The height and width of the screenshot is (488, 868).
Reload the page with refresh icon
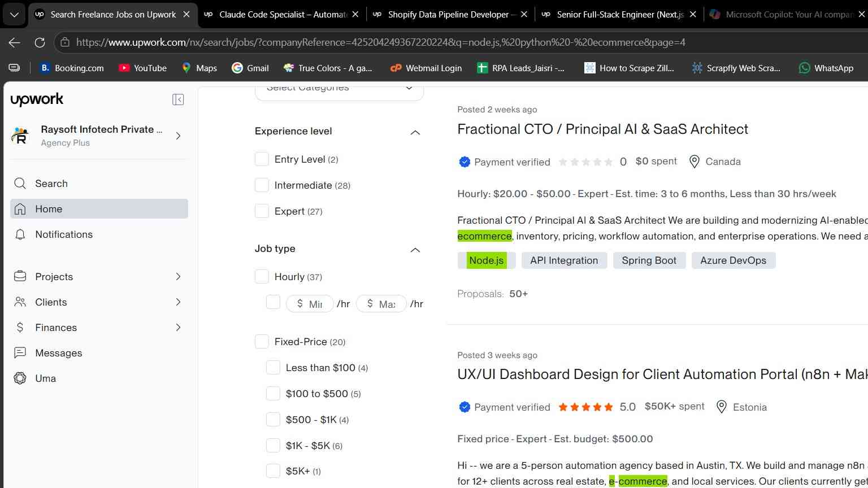40,42
